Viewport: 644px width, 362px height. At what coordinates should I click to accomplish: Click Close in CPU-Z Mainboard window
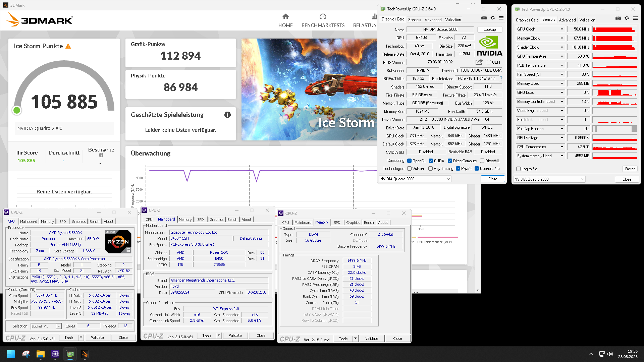[261, 336]
